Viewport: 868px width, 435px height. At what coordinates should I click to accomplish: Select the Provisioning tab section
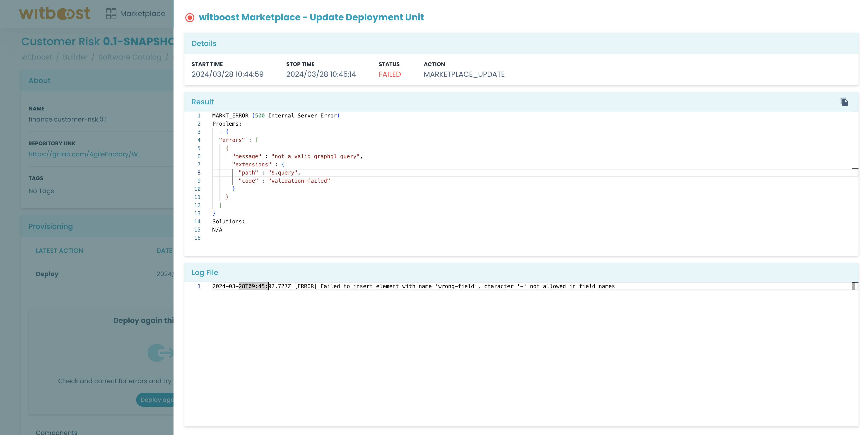[51, 226]
